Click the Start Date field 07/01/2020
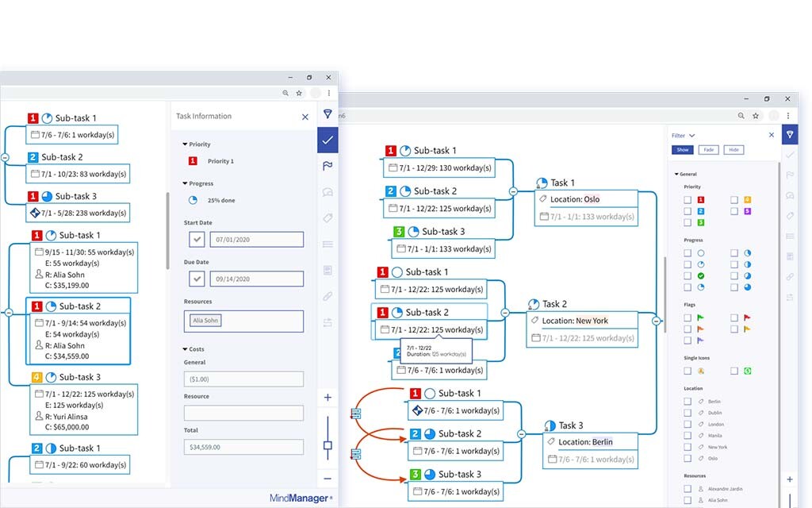The image size is (812, 508). tap(256, 240)
